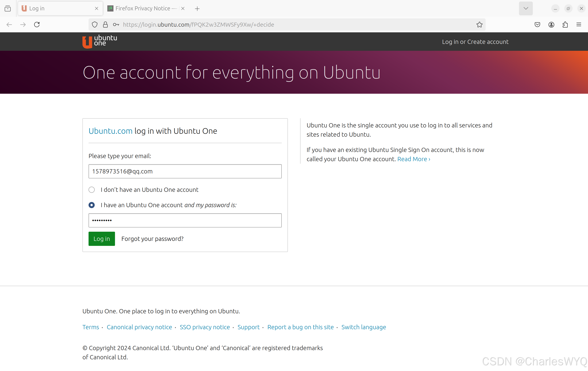Go back to the previous page
588x371 pixels.
(9, 24)
